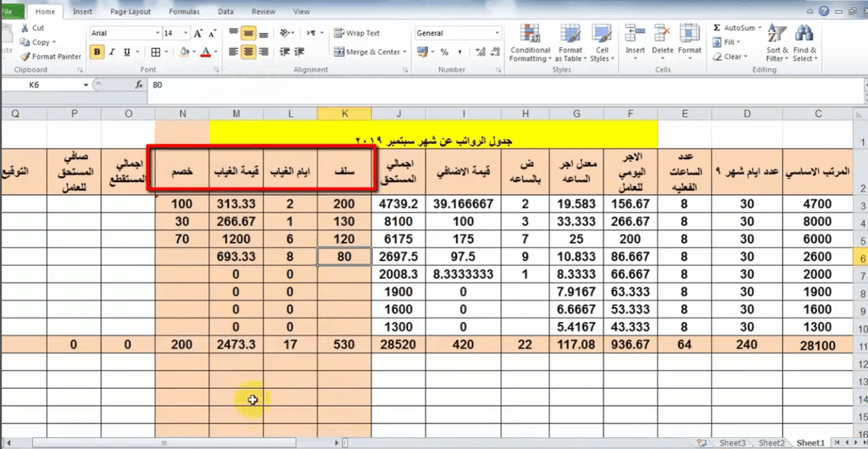
Task: Toggle Center horizontal alignment
Action: click(248, 52)
